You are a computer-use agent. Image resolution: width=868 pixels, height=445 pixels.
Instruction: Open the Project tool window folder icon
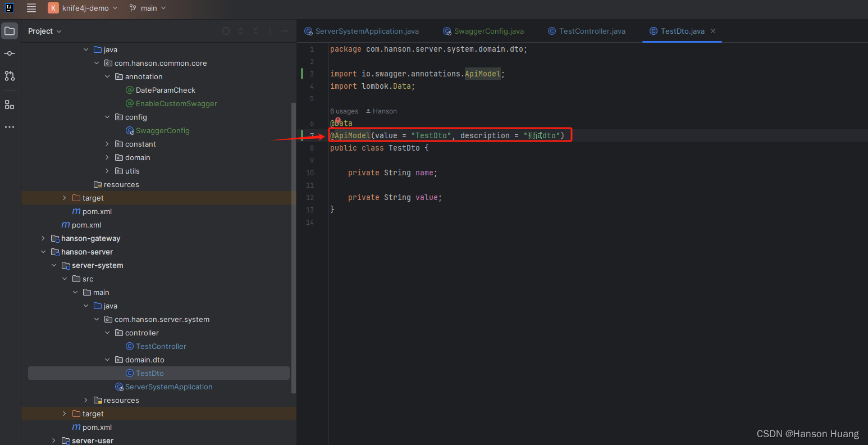coord(10,31)
